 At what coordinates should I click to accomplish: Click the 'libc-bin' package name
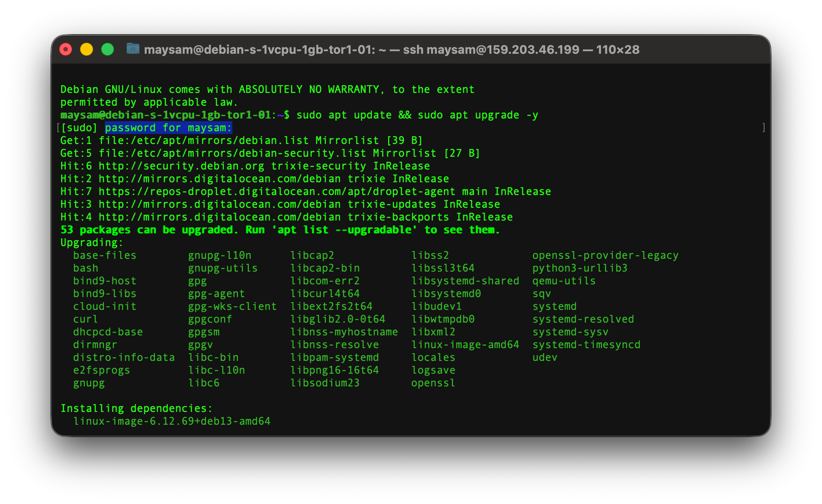(x=213, y=357)
